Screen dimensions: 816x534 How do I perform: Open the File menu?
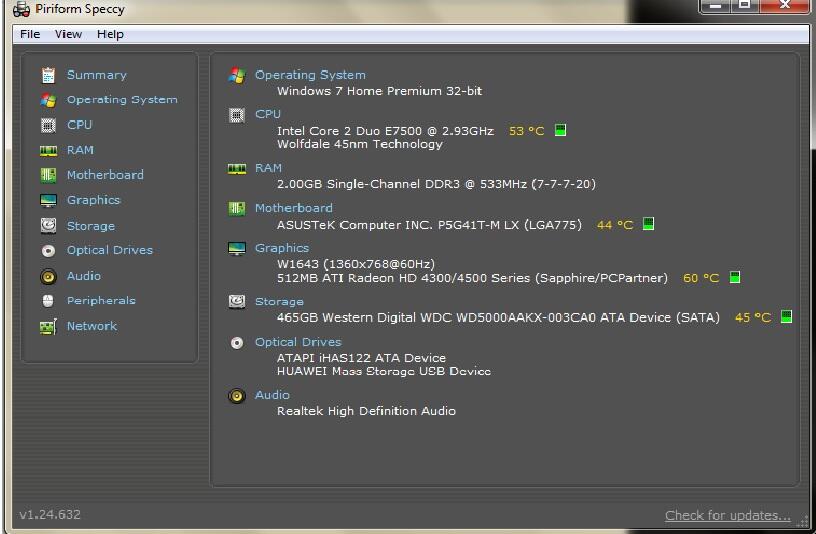[30, 34]
